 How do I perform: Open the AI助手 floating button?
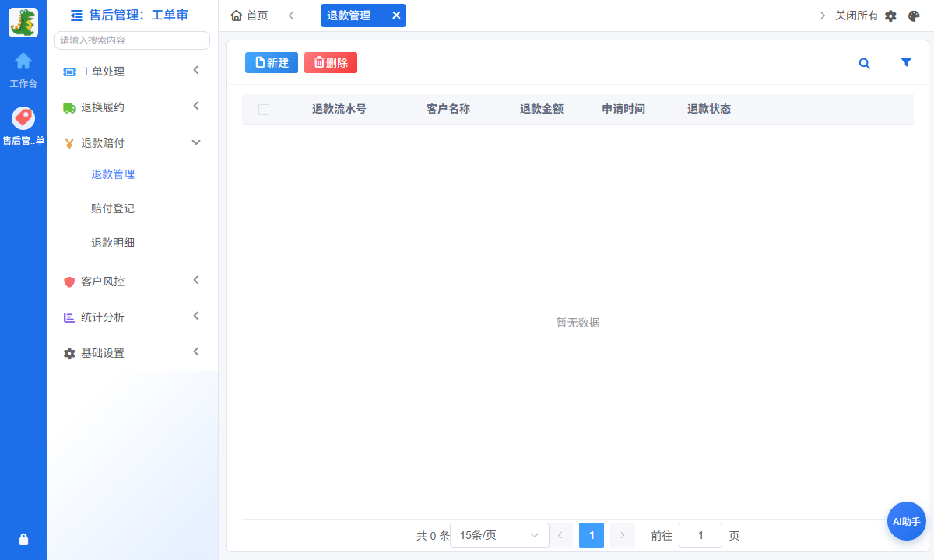click(x=907, y=521)
